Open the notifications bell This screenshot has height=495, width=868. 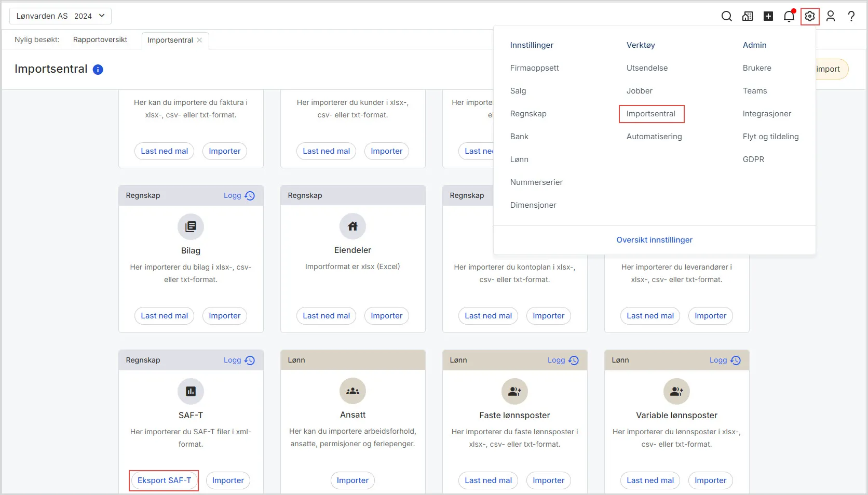tap(789, 16)
